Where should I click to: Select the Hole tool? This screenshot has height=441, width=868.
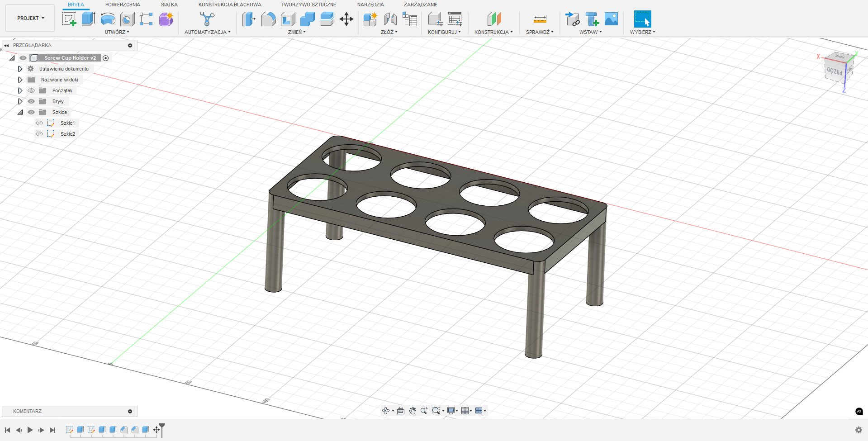point(127,19)
